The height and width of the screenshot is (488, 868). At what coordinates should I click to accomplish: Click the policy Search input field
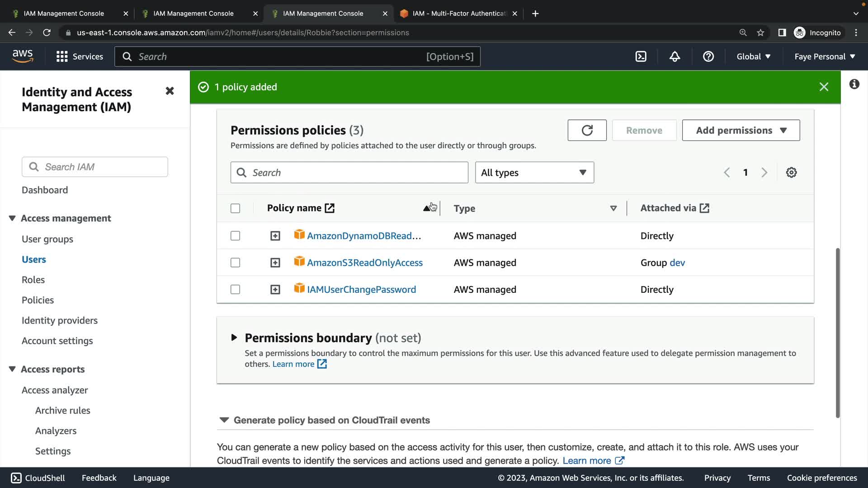pyautogui.click(x=349, y=173)
